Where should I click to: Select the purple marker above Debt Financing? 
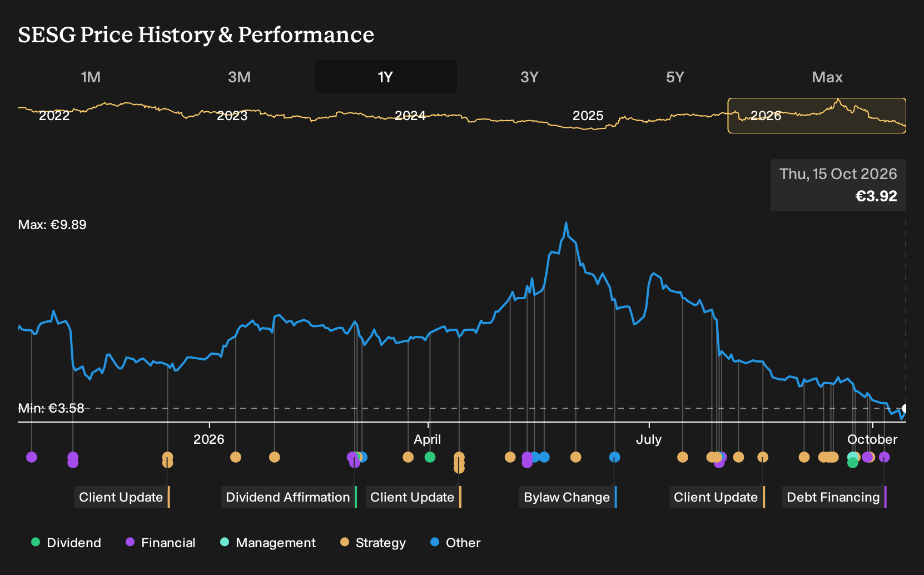(885, 457)
